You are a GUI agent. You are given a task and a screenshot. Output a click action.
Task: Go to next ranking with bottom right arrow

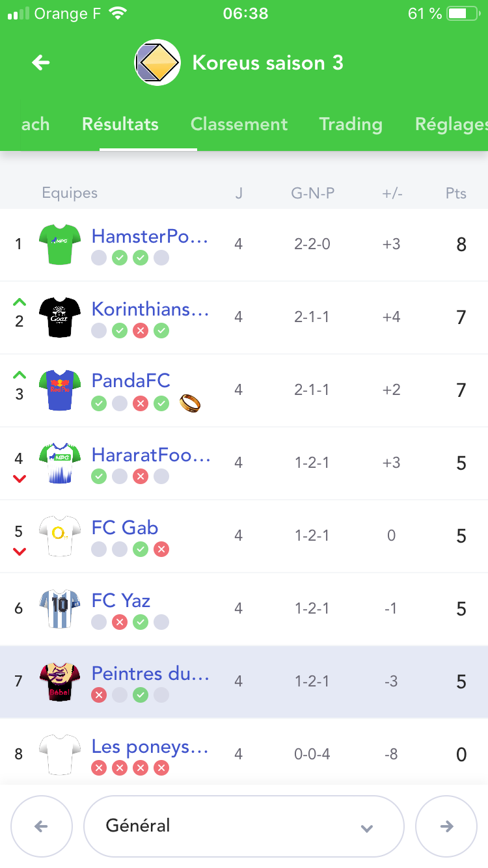(x=447, y=826)
